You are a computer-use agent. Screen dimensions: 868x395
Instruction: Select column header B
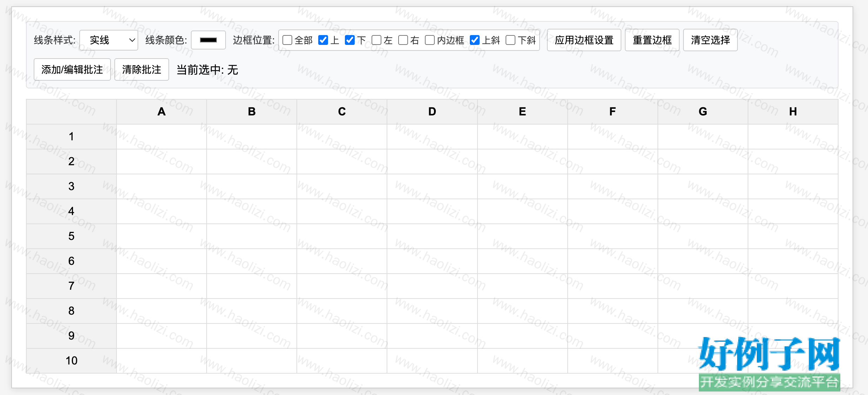click(252, 112)
